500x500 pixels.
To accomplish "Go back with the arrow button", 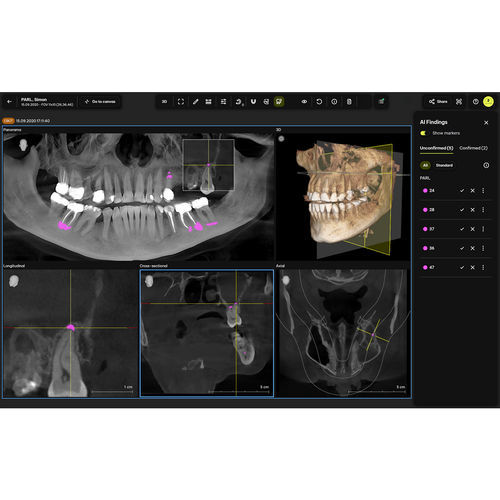I will click(x=9, y=102).
